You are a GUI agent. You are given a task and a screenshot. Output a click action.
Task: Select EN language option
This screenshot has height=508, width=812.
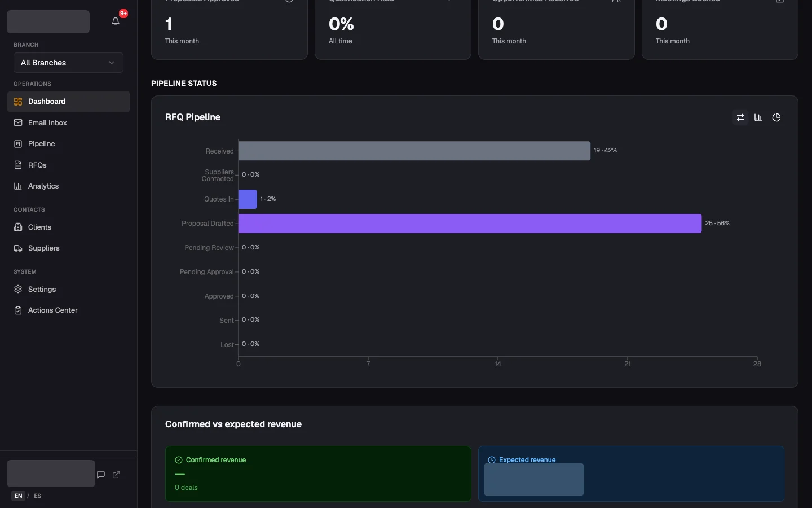(19, 496)
